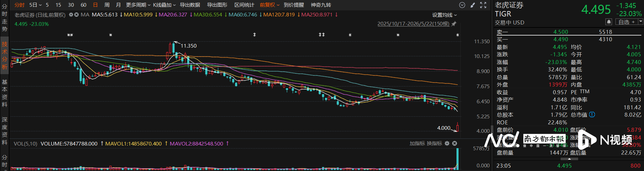Switch to 周 weekly K-line
This screenshot has height=171, width=644.
click(x=107, y=5)
